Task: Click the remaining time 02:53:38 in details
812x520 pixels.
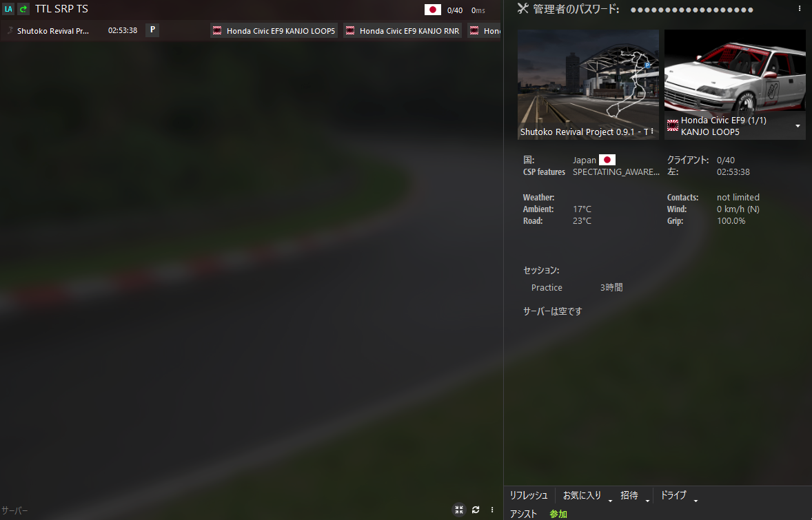Action: 733,171
